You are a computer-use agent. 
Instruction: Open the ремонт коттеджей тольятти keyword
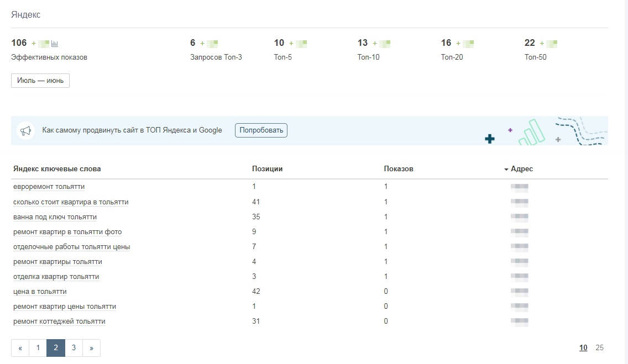(x=59, y=321)
